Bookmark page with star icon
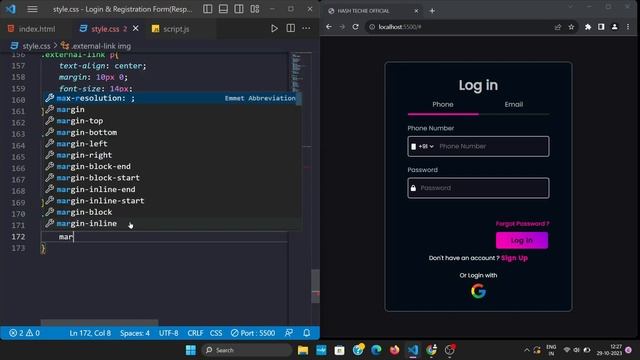This screenshot has width=640, height=360. point(571,27)
